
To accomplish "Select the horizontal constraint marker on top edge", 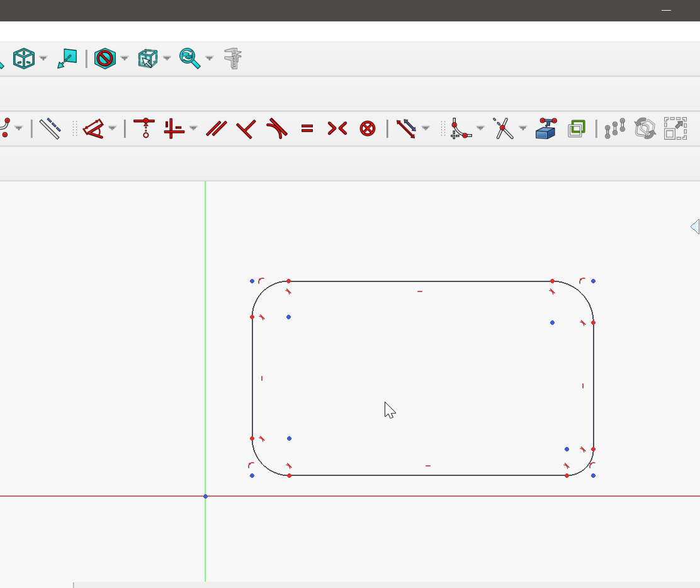I will point(420,291).
